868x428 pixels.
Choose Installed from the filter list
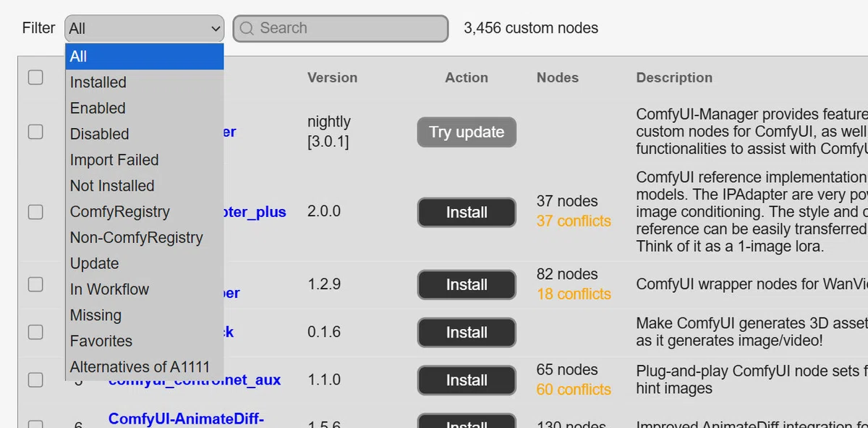point(145,82)
